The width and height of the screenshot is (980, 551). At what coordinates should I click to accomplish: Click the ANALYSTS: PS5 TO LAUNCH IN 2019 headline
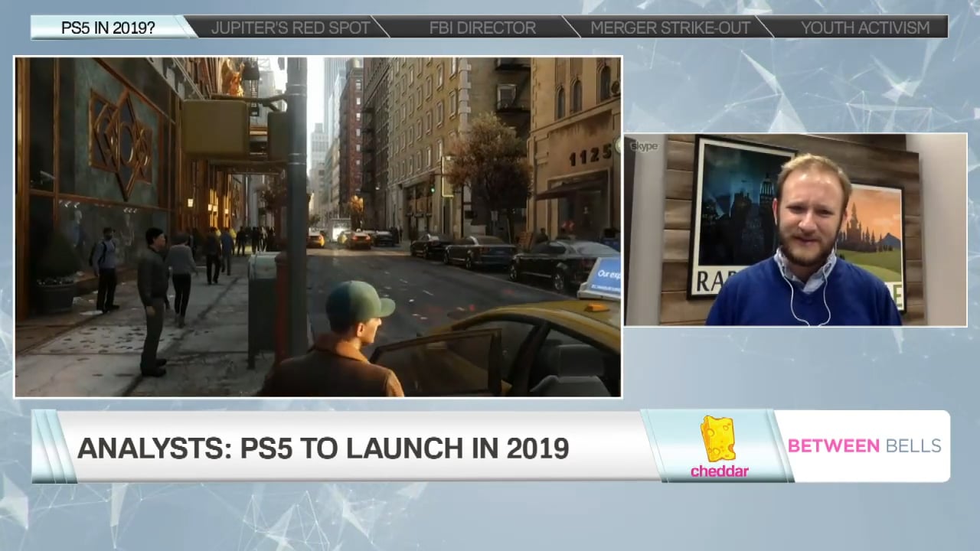click(323, 448)
